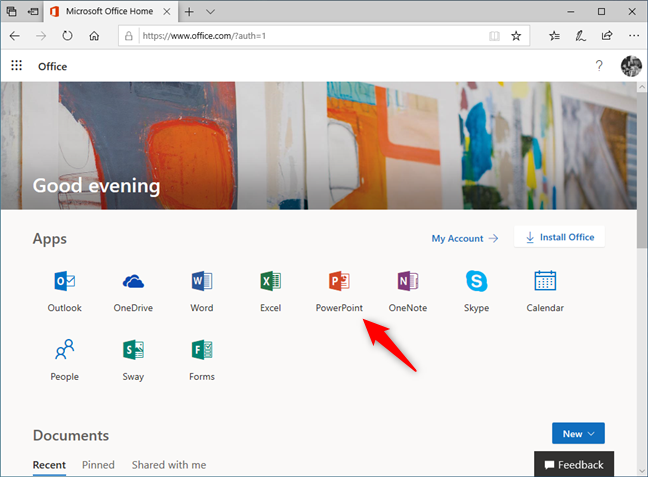
Task: Open the Outlook app
Action: (65, 283)
